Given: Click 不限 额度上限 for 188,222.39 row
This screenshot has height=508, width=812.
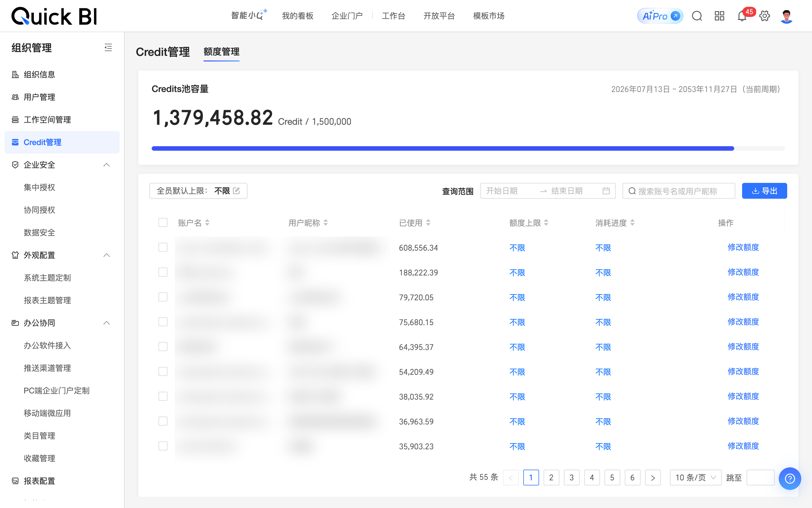Looking at the screenshot, I should [x=517, y=272].
